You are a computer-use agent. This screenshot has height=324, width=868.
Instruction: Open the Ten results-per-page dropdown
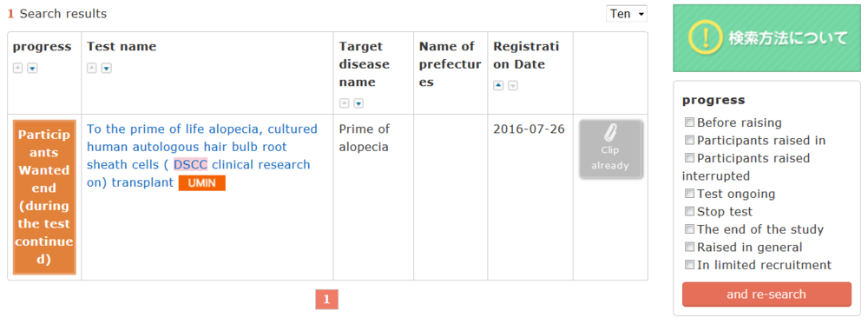(x=627, y=14)
